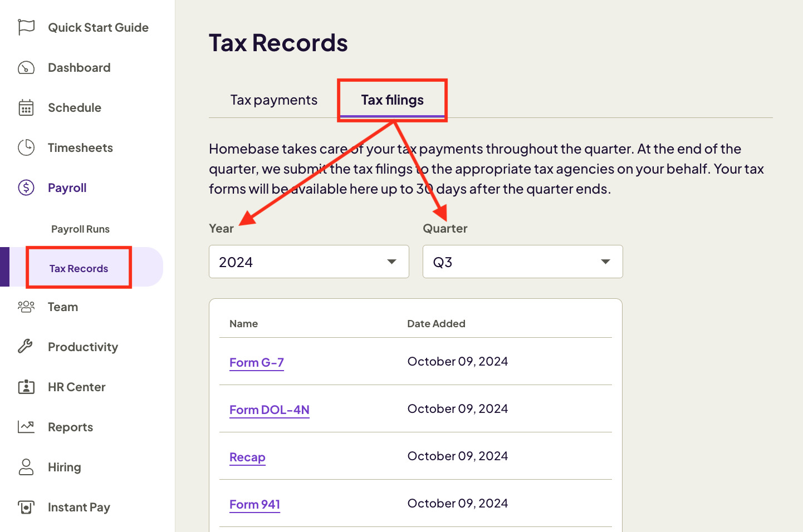This screenshot has height=532, width=803.
Task: Click the Payroll dollar sign icon
Action: [x=26, y=188]
